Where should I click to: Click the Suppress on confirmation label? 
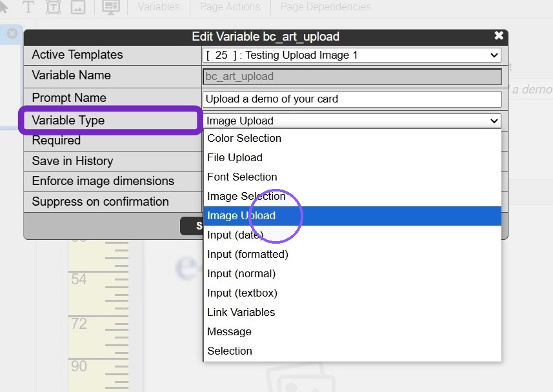100,202
